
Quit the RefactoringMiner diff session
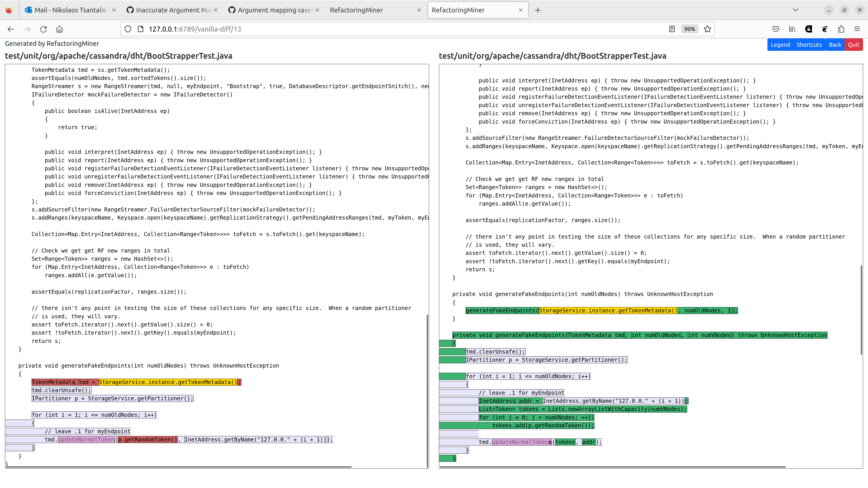coord(854,45)
